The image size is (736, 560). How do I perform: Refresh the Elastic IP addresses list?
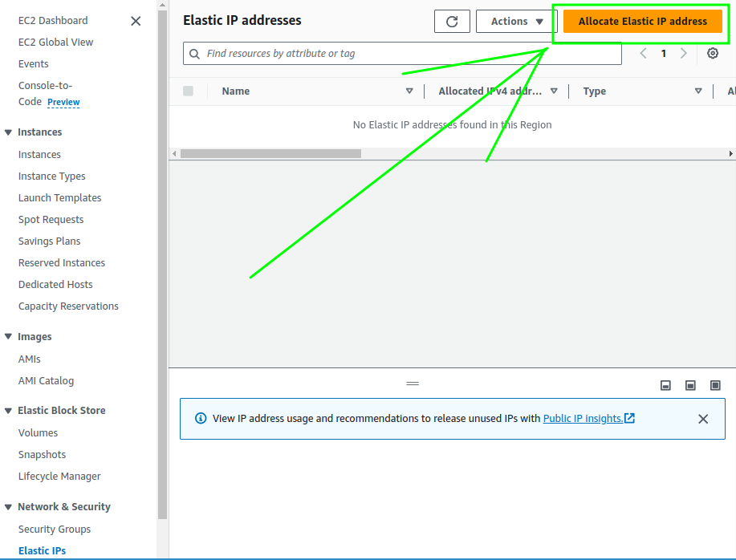pyautogui.click(x=452, y=21)
